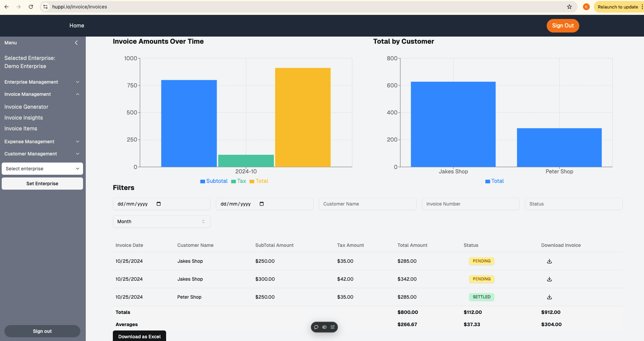Reload the page with browser refresh icon

click(31, 7)
